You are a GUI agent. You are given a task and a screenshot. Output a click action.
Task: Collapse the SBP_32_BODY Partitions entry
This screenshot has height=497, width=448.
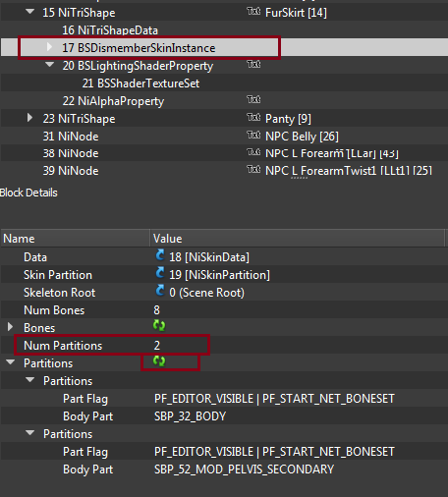coord(30,380)
